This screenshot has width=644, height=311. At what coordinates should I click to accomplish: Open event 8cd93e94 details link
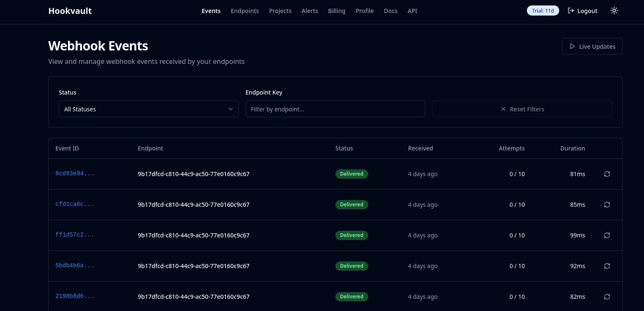click(x=75, y=174)
